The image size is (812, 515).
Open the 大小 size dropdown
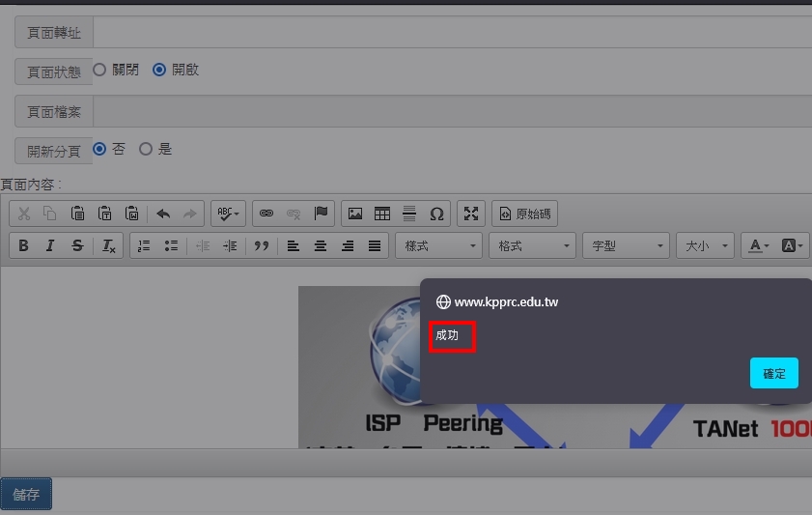tap(706, 245)
